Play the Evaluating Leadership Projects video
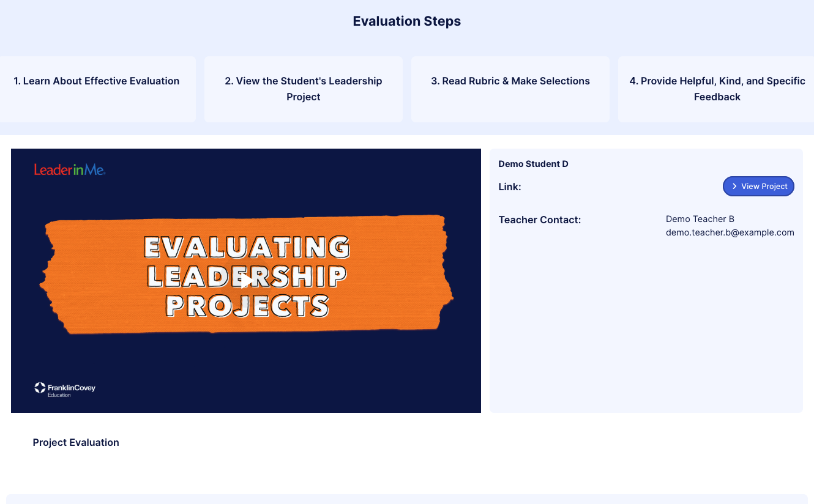 coord(246,281)
